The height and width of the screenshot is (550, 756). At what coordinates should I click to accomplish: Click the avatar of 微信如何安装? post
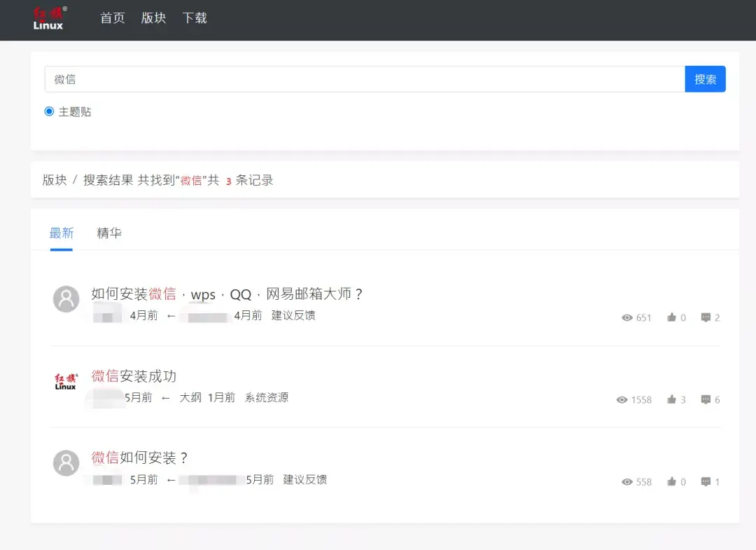(66, 463)
